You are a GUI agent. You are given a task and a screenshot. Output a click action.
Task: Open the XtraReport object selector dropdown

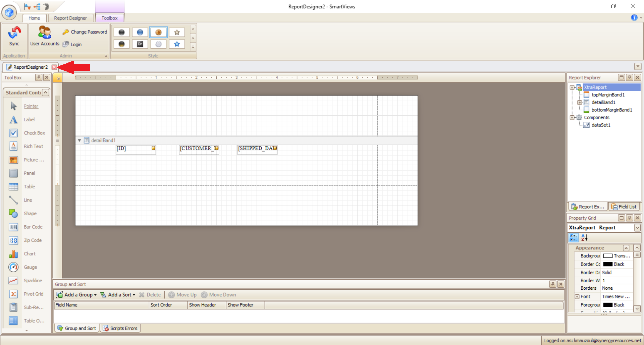[637, 228]
